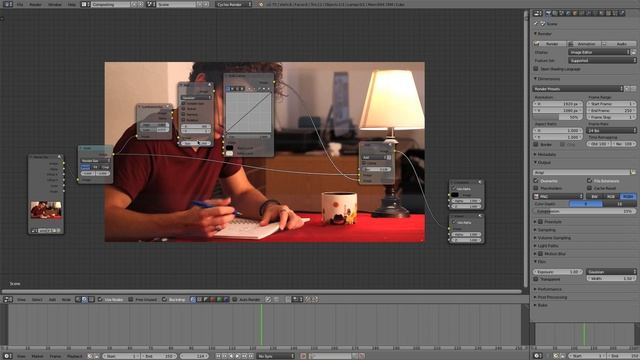Open the Info editor type icon in top bar

[7, 4]
